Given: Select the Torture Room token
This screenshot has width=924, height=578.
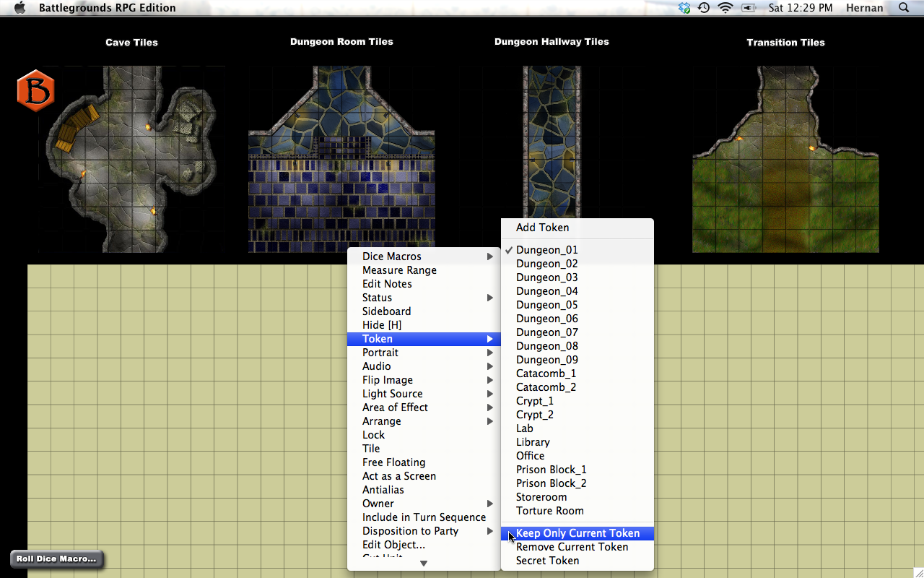Looking at the screenshot, I should coord(577,511).
